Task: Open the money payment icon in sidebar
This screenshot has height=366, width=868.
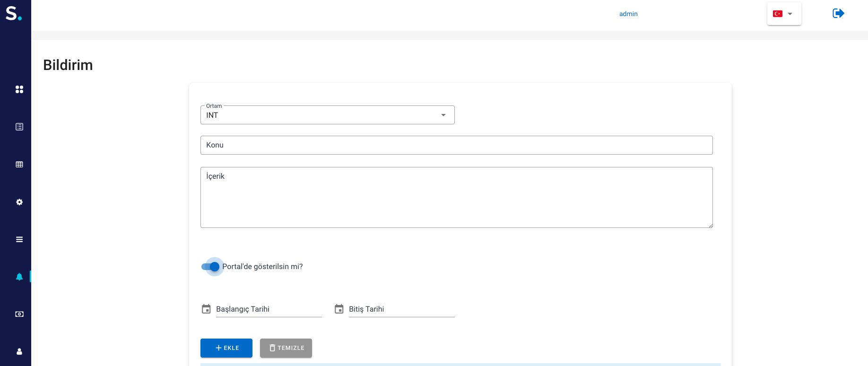Action: pos(19,314)
